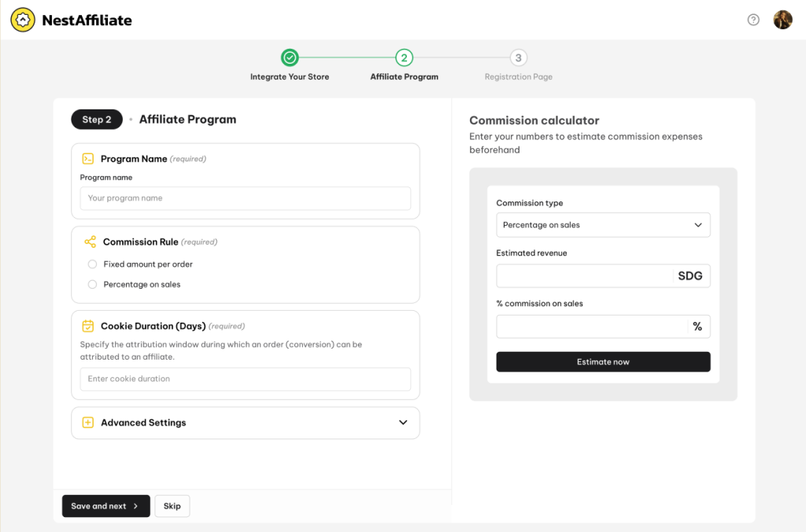Click the SDG currency suffix
The width and height of the screenshot is (806, 532).
click(690, 276)
